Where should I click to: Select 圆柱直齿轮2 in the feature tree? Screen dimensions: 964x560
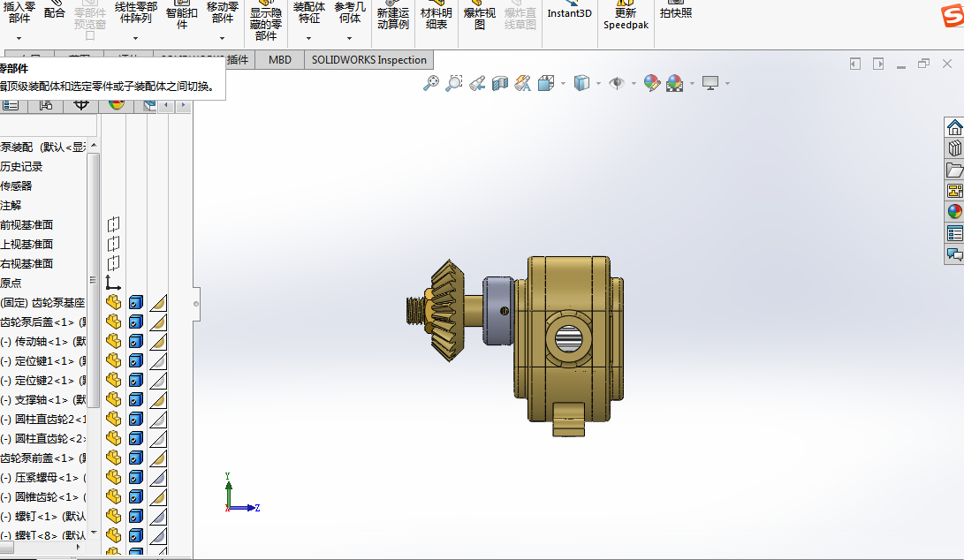click(43, 420)
